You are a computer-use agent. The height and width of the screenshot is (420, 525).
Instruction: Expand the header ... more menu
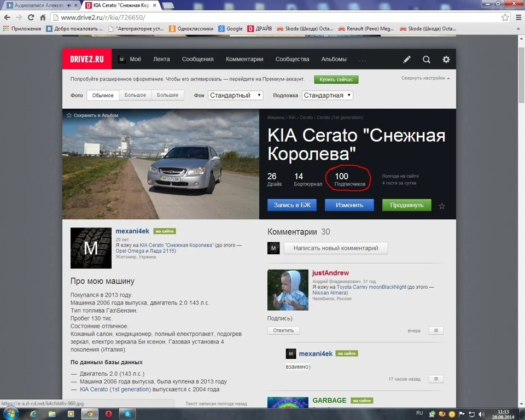[363, 60]
